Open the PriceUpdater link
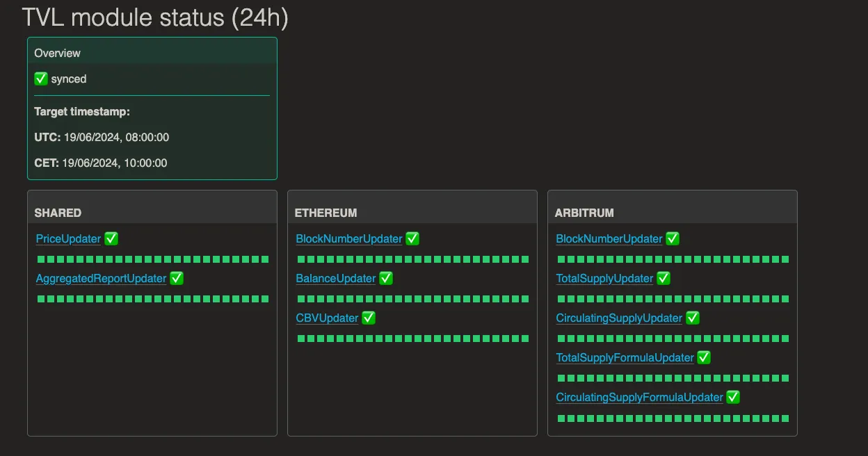This screenshot has height=456, width=868. point(68,238)
